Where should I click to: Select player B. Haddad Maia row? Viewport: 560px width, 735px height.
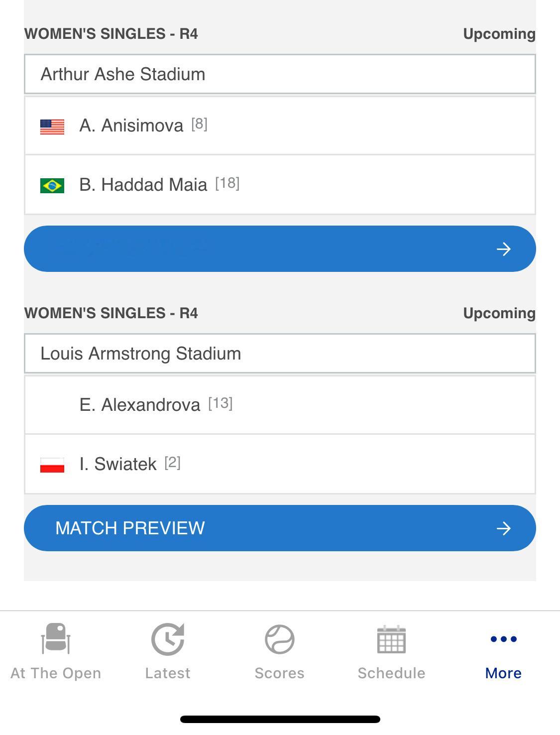280,185
